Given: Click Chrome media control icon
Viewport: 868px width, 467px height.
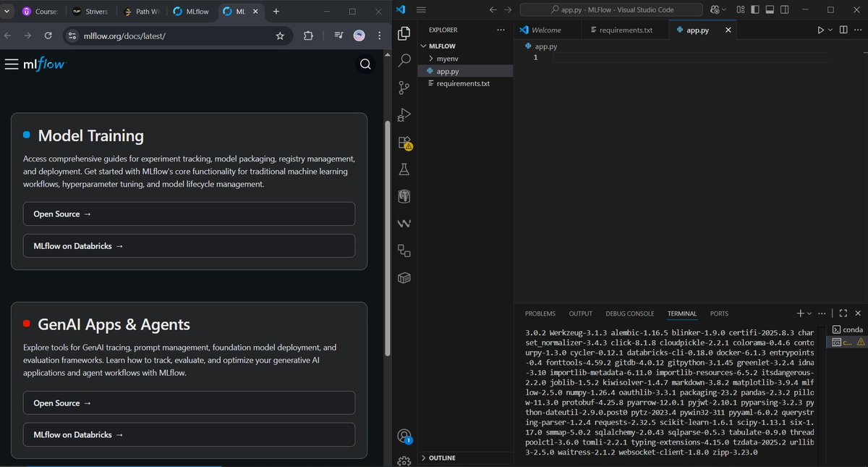Looking at the screenshot, I should [339, 35].
